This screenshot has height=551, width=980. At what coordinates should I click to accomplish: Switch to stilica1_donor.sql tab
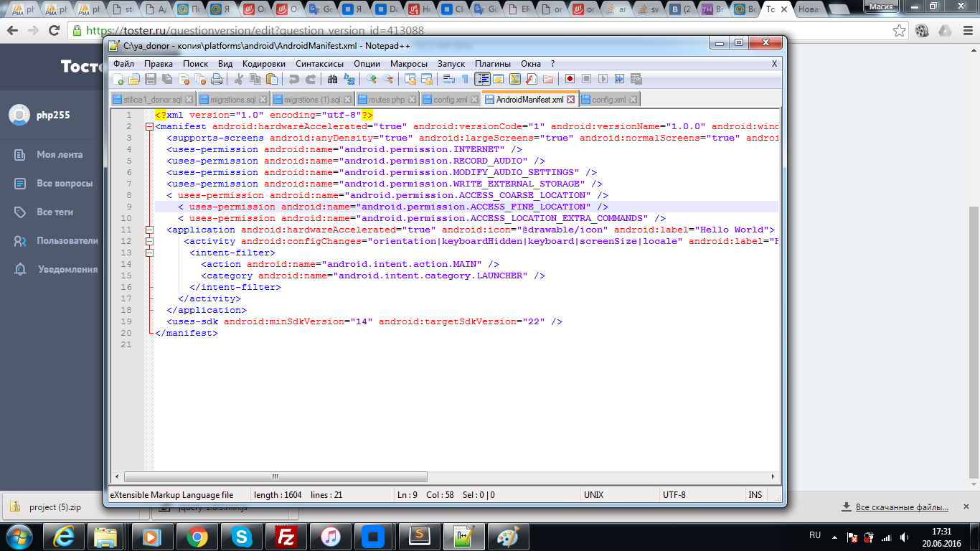[x=153, y=100]
